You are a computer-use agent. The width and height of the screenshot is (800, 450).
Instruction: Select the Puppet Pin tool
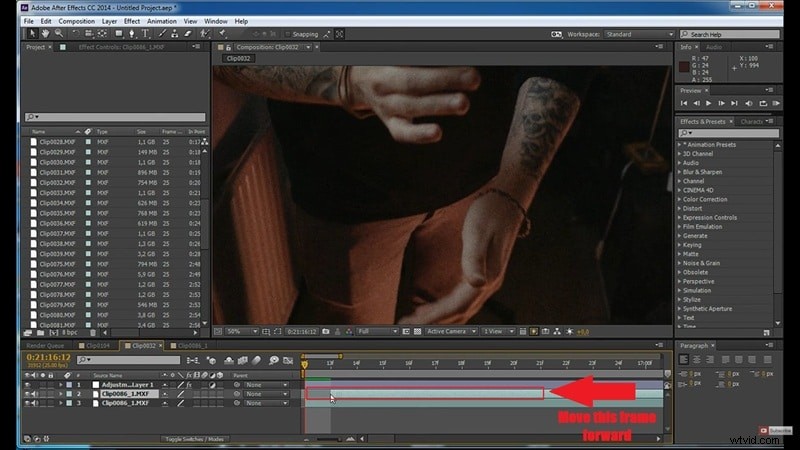(x=223, y=34)
